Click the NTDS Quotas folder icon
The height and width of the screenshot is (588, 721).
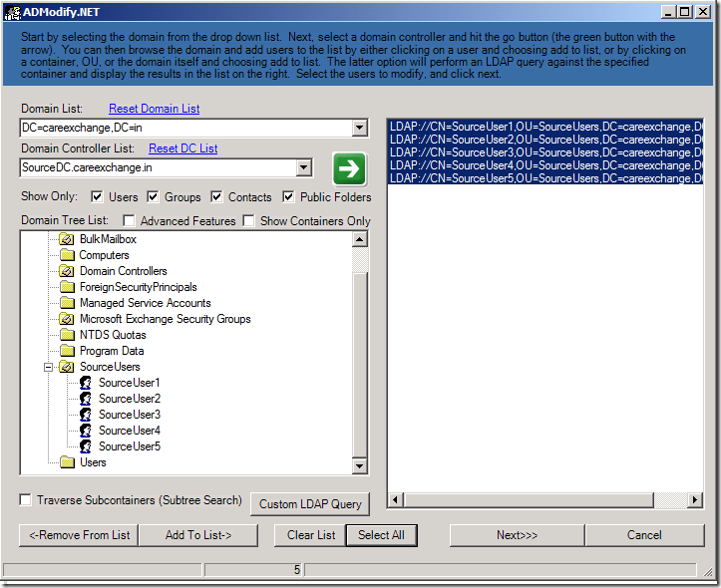[67, 335]
